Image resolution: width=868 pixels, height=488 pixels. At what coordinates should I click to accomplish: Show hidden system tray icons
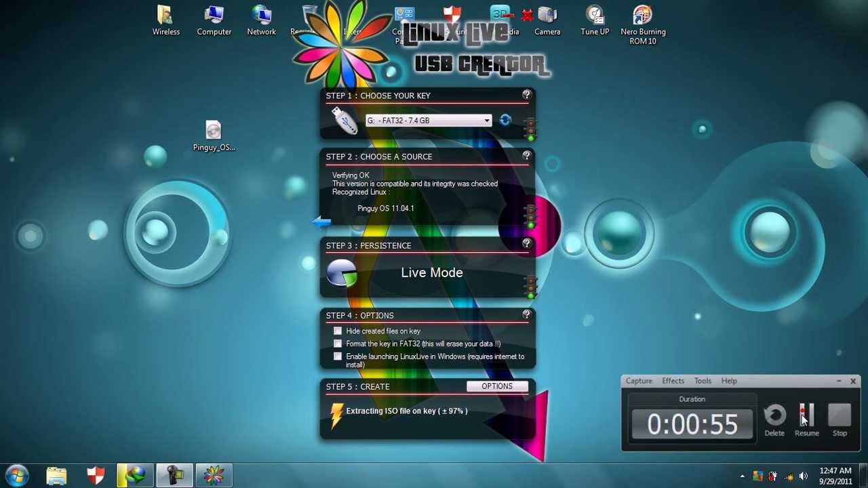742,476
